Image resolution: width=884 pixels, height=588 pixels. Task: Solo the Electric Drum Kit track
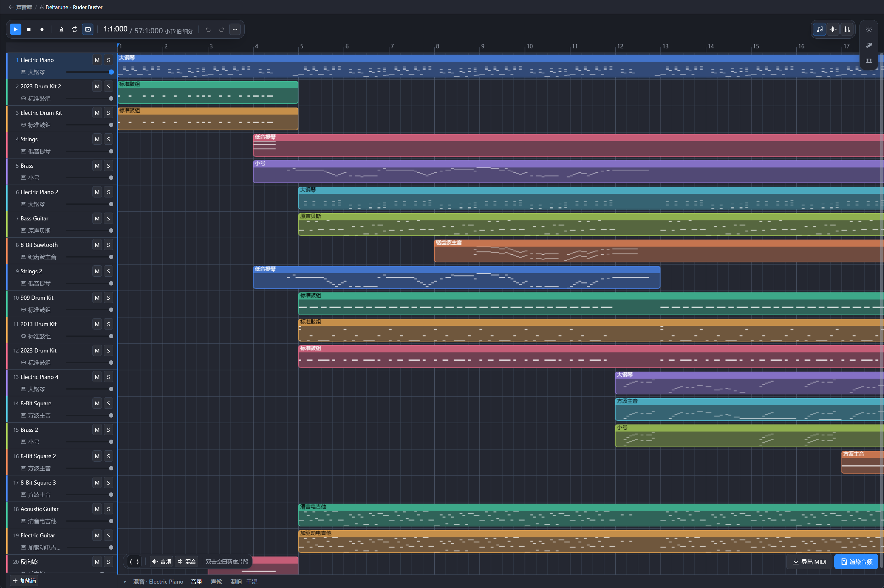click(108, 113)
